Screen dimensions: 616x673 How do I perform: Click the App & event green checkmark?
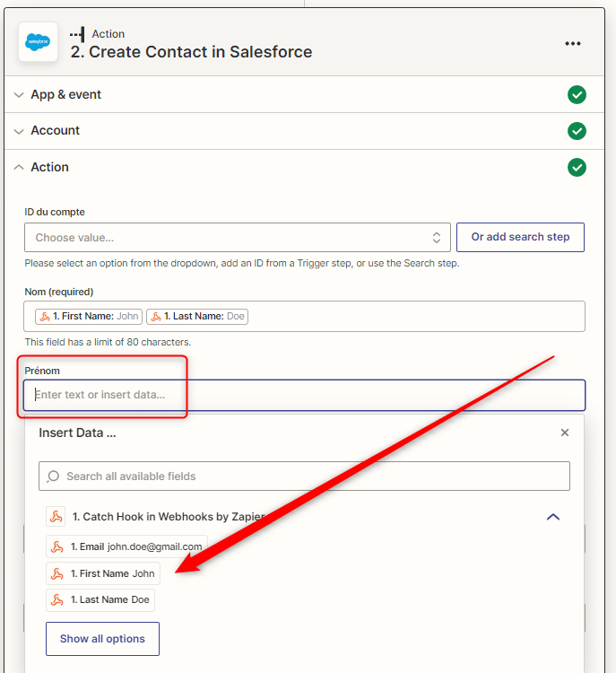point(577,94)
